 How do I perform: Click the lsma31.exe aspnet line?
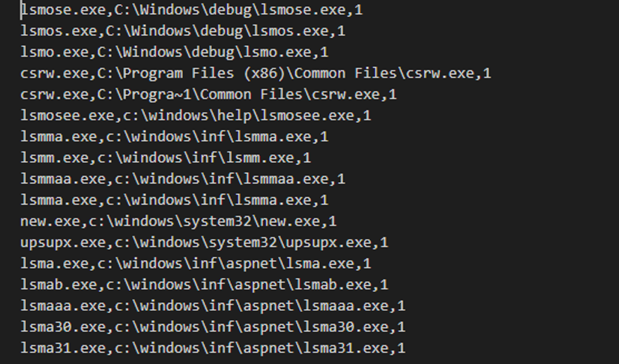pyautogui.click(x=213, y=348)
